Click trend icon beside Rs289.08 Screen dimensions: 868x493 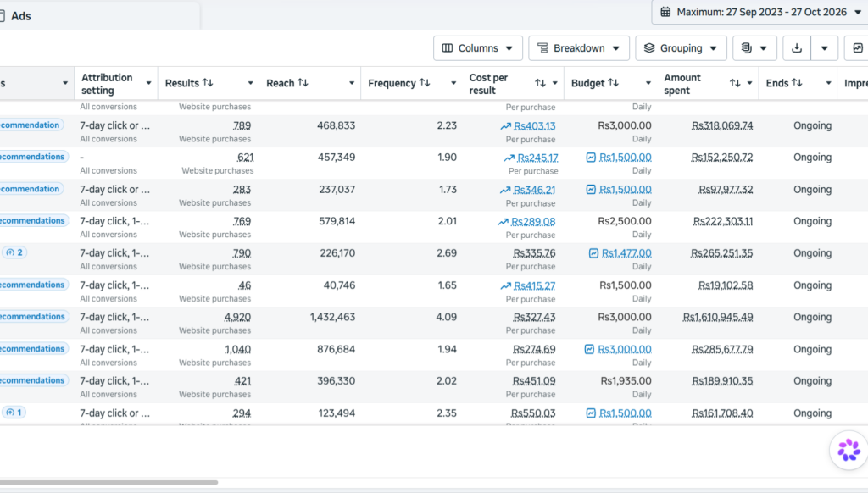(x=503, y=222)
